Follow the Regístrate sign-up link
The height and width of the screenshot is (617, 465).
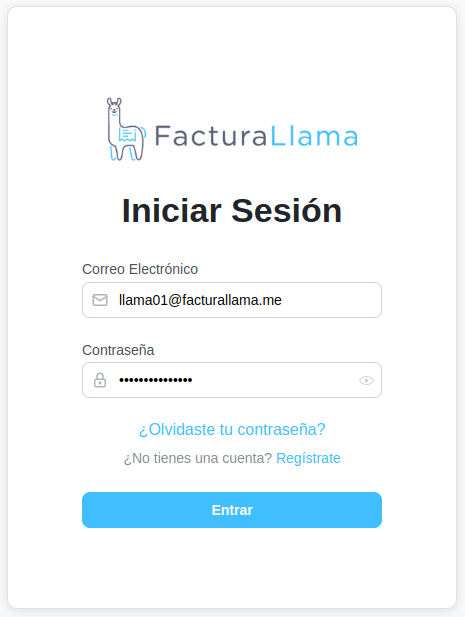tap(308, 458)
